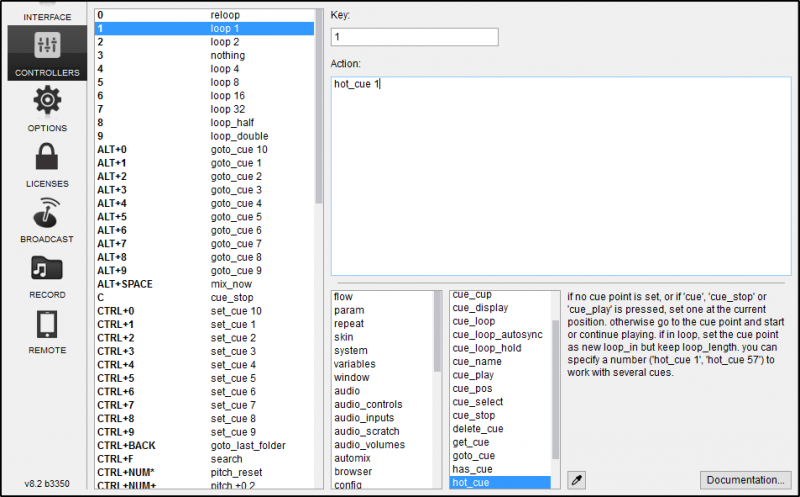Image resolution: width=800 pixels, height=497 pixels.
Task: Click the eyedropper icon below action list
Action: [x=576, y=480]
